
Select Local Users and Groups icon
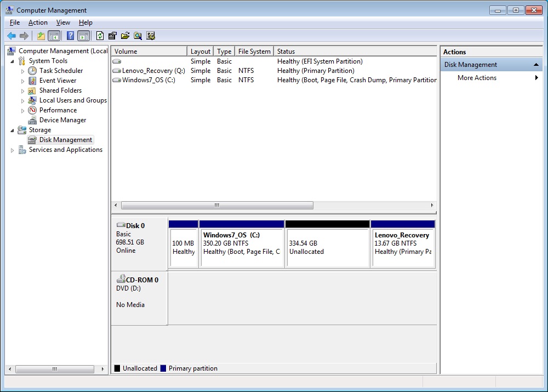tap(32, 100)
